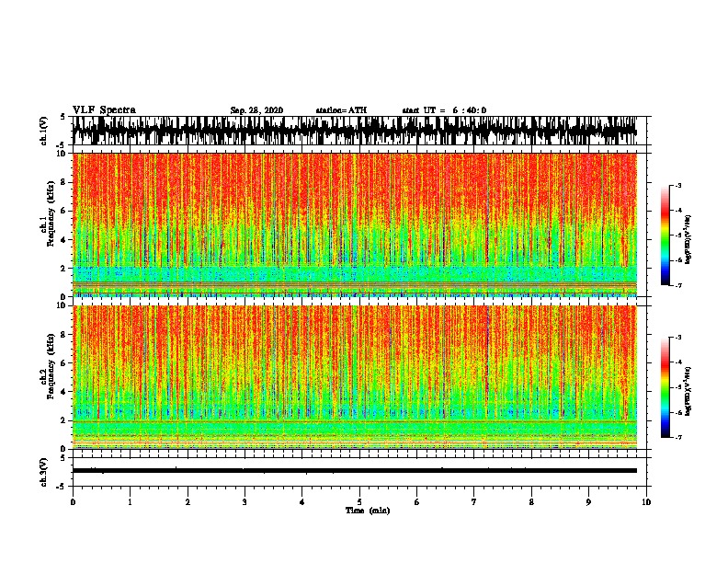Viewport: 728px width, 563px height.
Task: Click the 'start UT = 6:40:0' label
Action: [x=444, y=110]
